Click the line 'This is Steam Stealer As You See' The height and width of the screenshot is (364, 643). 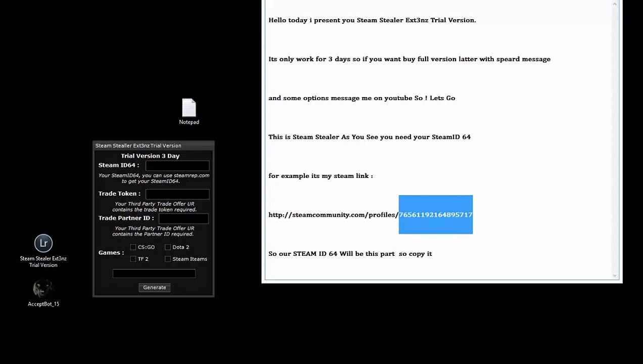click(370, 137)
